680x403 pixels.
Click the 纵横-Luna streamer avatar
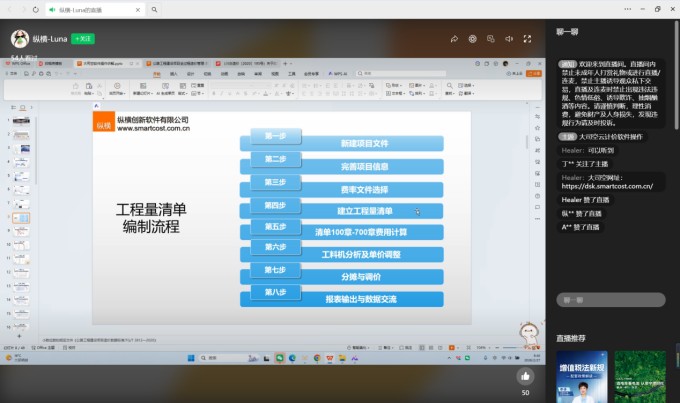coord(18,39)
